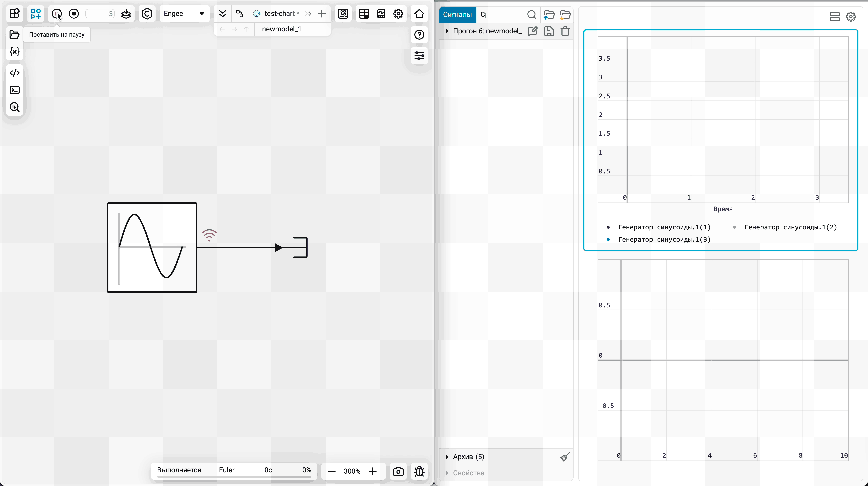Delete the Прогон 6 run with trash icon
The width and height of the screenshot is (868, 486).
[565, 31]
